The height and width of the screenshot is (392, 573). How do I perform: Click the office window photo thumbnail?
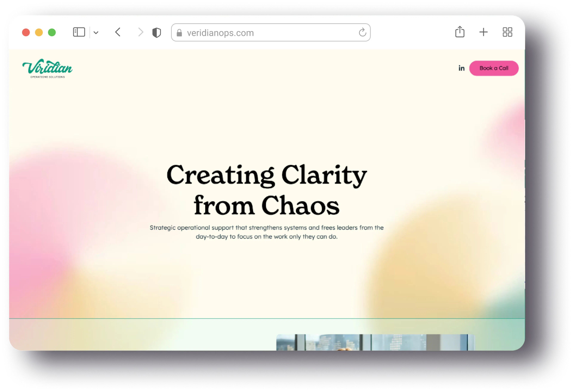point(375,342)
